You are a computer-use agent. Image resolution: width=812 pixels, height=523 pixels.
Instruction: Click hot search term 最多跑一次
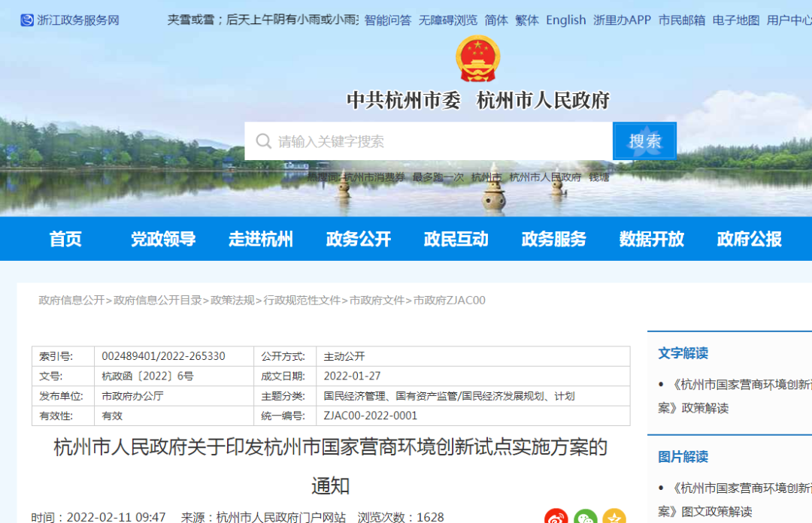click(438, 177)
